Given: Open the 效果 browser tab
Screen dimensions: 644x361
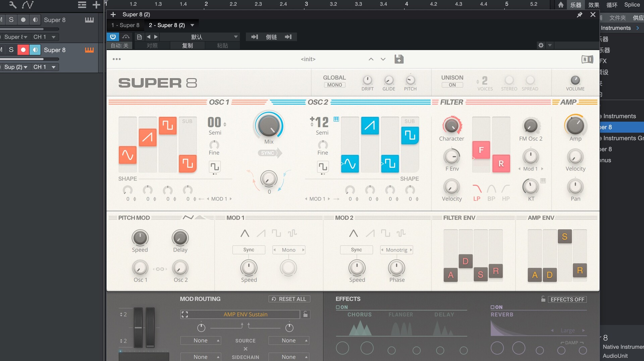Looking at the screenshot, I should pyautogui.click(x=594, y=5).
